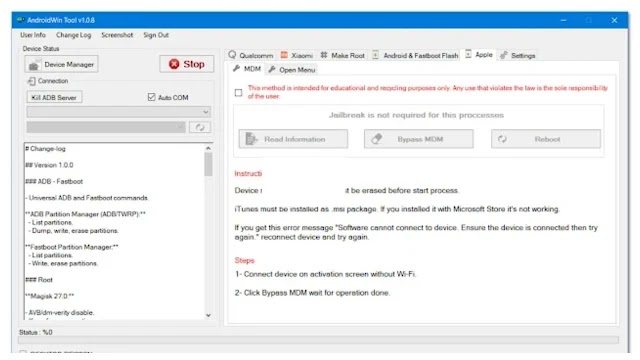Viewport: 640px width, 360px height.
Task: Click the Device Manager button
Action: [x=61, y=64]
